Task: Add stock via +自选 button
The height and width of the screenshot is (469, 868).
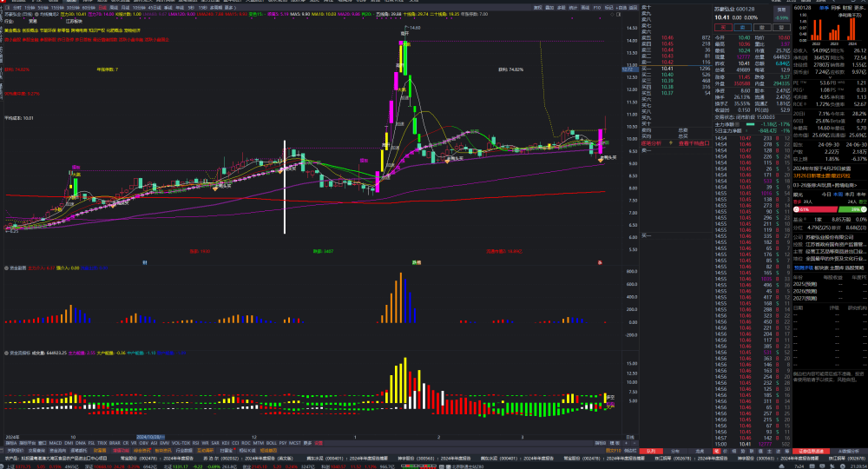Action: pyautogui.click(x=621, y=8)
